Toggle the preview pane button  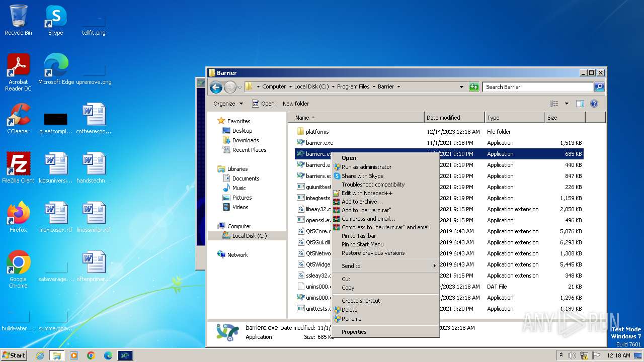coord(580,104)
